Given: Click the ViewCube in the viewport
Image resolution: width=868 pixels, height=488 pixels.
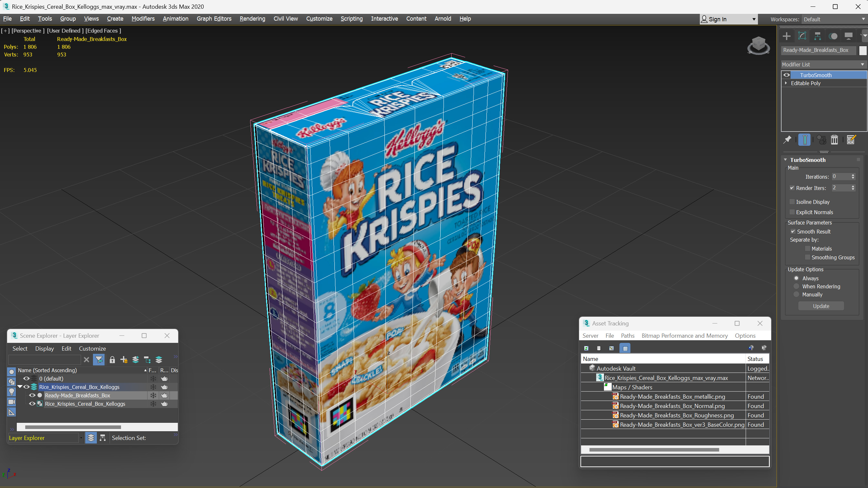Looking at the screenshot, I should click(x=758, y=45).
